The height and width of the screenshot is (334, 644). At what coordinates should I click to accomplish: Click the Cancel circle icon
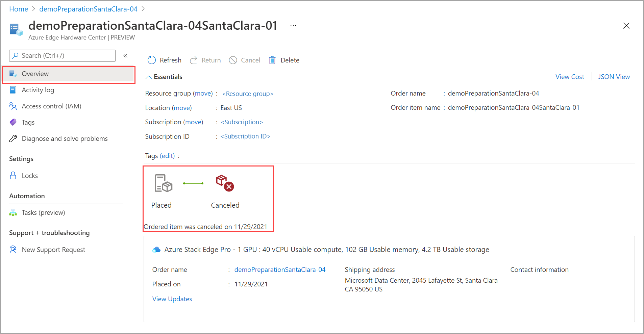[233, 60]
